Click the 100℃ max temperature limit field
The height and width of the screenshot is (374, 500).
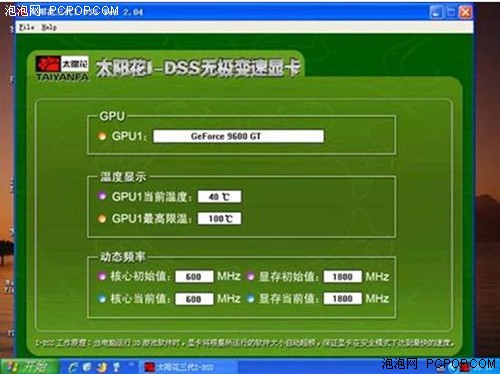[219, 219]
